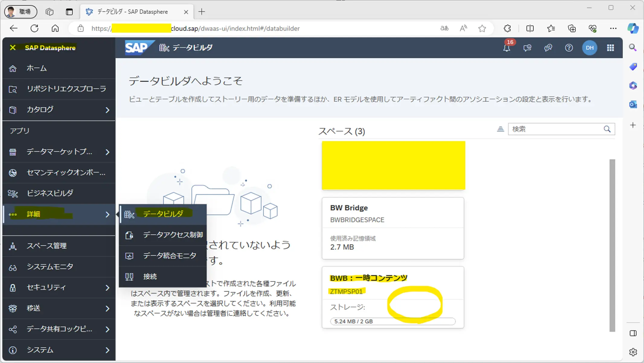The width and height of the screenshot is (644, 363).
Task: Open セマンティックオンボーディング in the sidebar
Action: (59, 173)
